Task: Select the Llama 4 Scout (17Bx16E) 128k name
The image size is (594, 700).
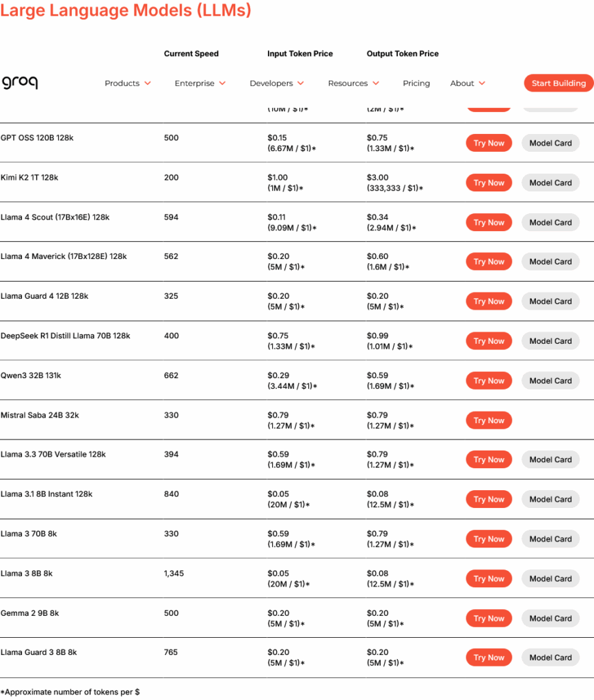Action: 55,217
